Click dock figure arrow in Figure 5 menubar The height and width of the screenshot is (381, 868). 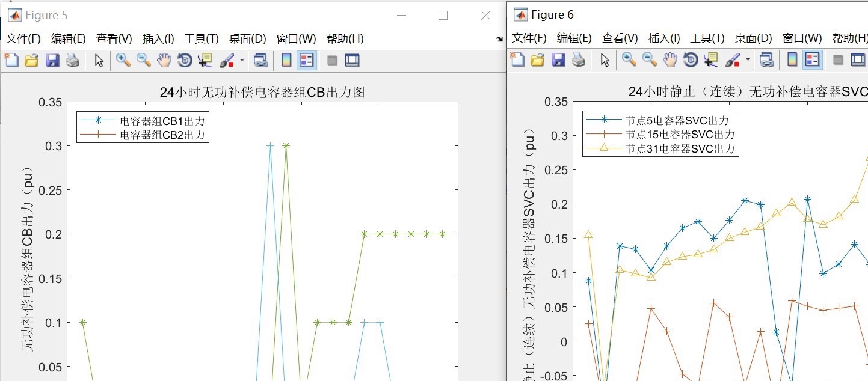(x=499, y=39)
